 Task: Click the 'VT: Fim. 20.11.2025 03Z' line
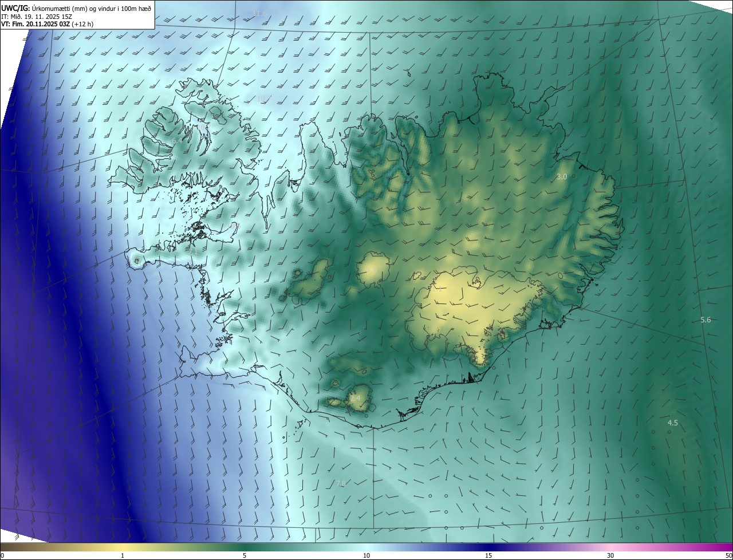[x=48, y=24]
